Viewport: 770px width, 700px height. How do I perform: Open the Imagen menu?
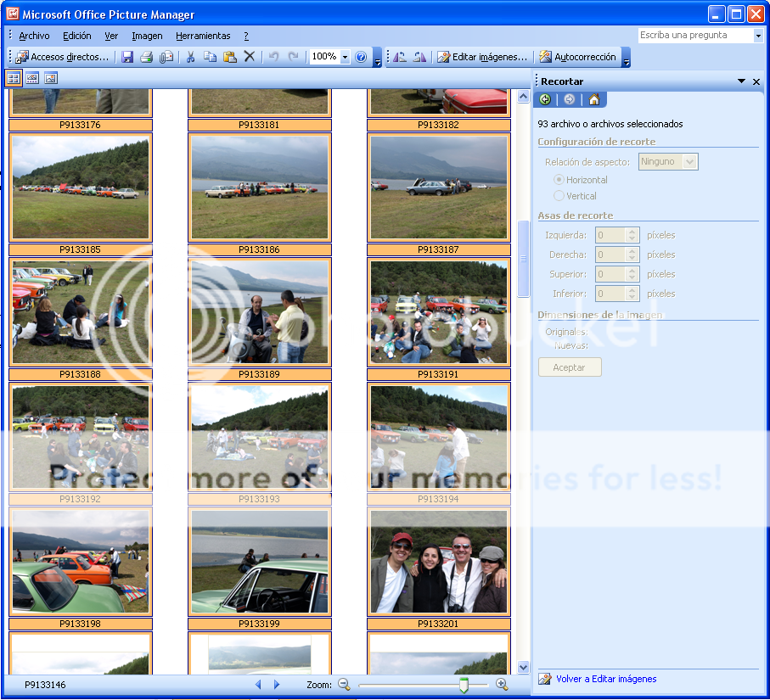[x=148, y=36]
